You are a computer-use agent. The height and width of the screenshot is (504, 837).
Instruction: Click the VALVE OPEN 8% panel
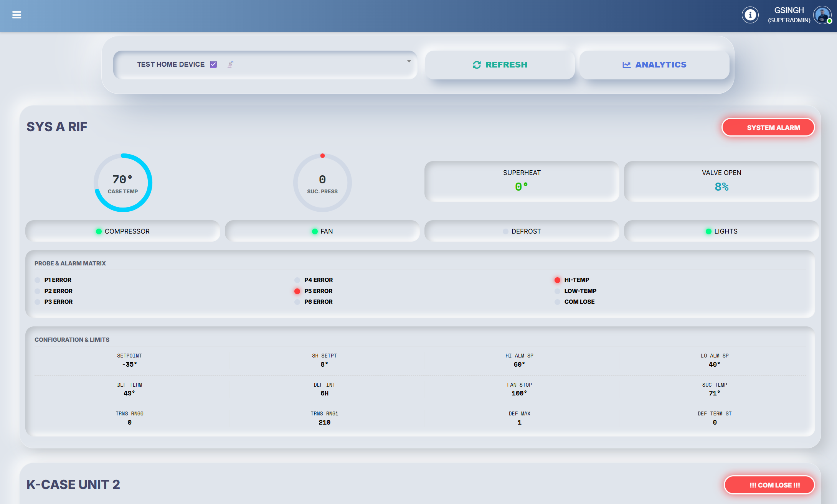722,181
